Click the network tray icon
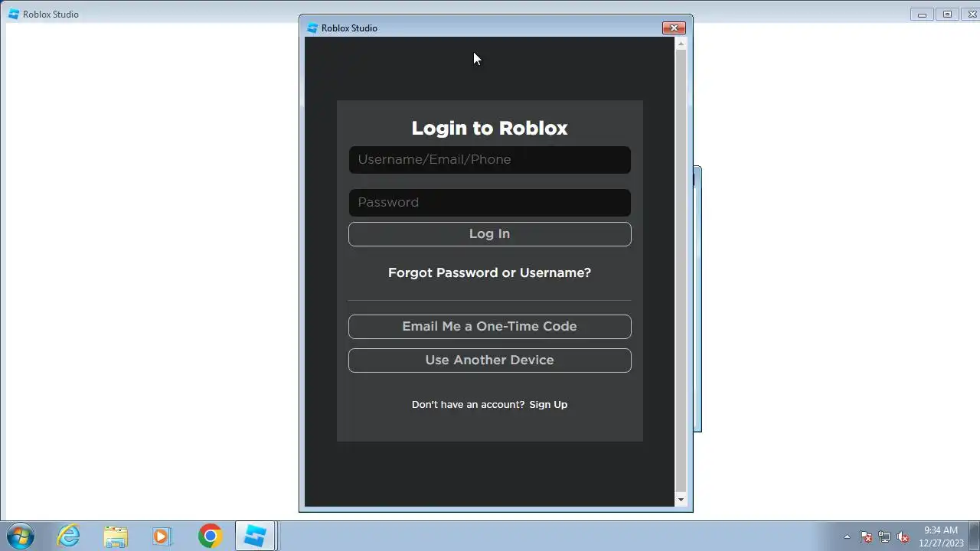980x551 pixels. pyautogui.click(x=884, y=536)
